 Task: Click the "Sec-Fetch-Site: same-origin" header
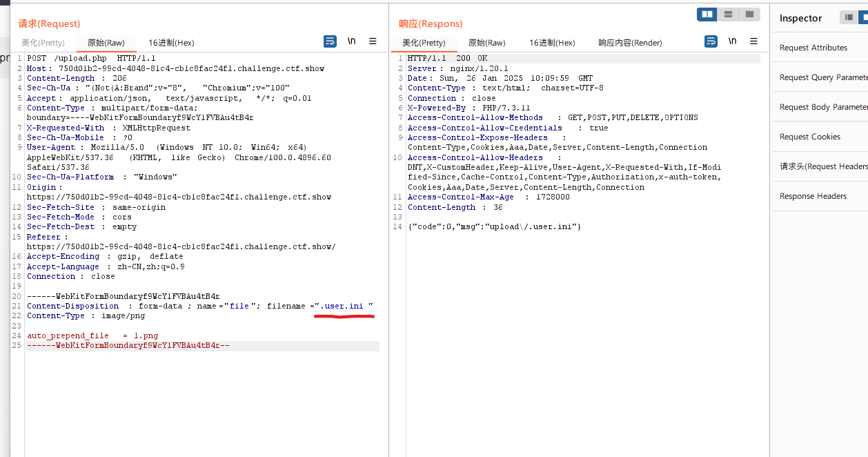(x=96, y=207)
